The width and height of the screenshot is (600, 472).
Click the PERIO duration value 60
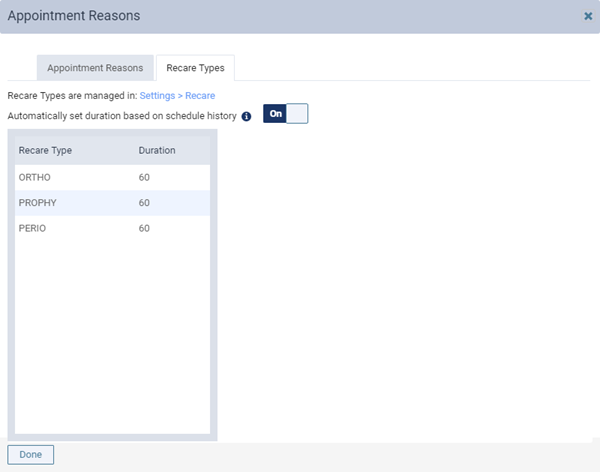tap(144, 228)
